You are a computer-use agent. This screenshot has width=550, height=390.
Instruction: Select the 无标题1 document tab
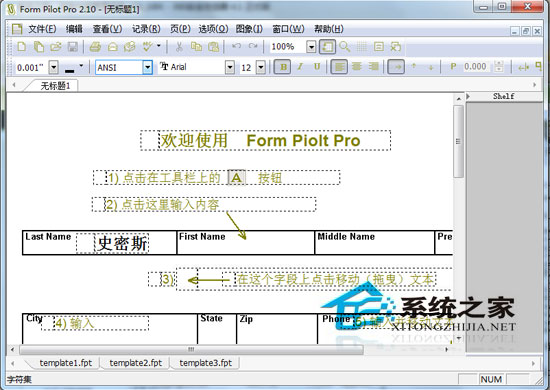55,86
